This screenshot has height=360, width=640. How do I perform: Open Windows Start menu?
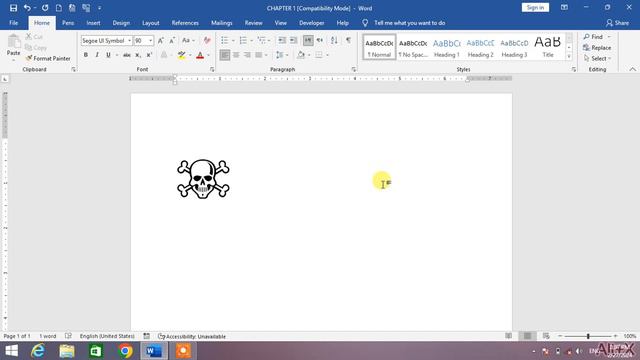(11, 351)
